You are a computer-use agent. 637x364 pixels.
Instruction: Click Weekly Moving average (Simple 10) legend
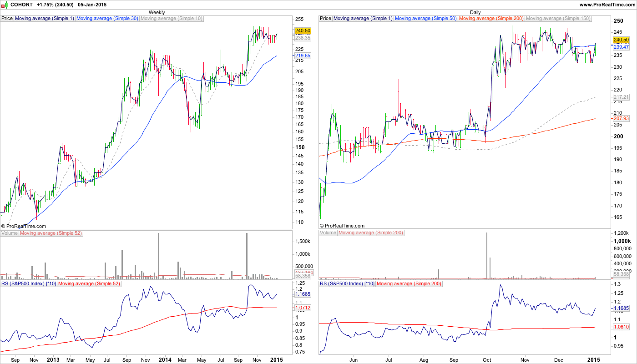pos(172,19)
